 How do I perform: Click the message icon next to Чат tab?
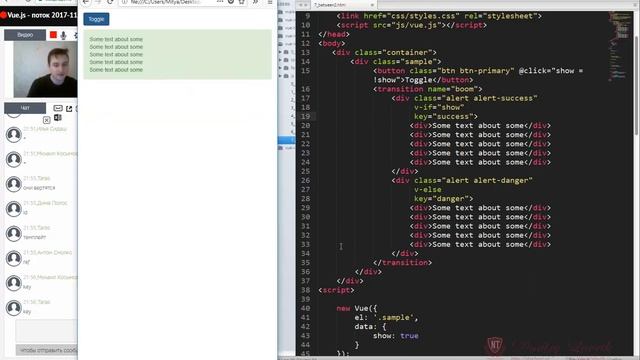pos(58,108)
